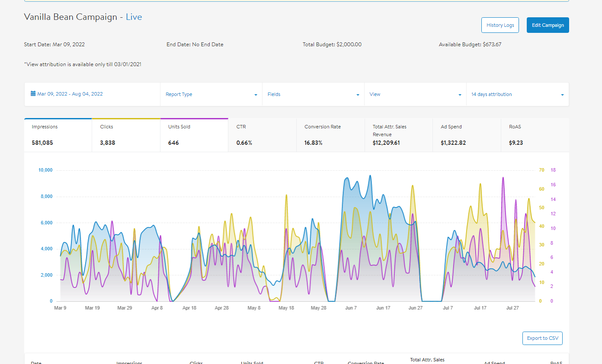602x364 pixels.
Task: Click the Vanilla Bean Campaign title
Action: (70, 17)
